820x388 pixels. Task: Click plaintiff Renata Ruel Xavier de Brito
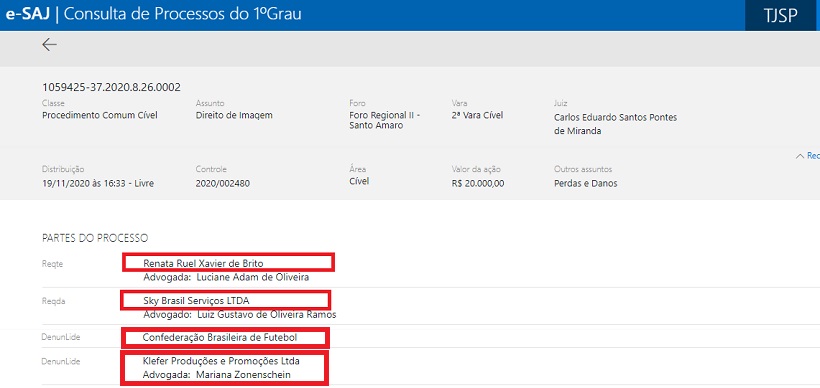coord(203,263)
